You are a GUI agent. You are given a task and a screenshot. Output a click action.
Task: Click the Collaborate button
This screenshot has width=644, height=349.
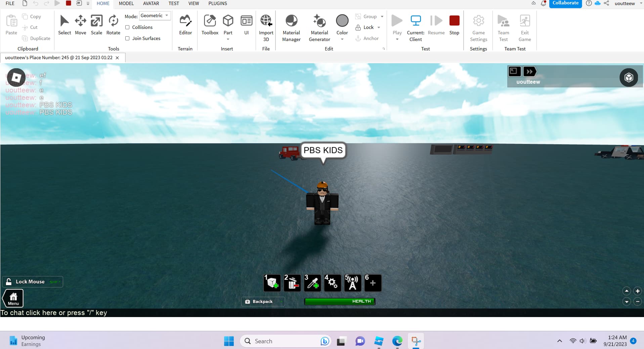coord(565,3)
